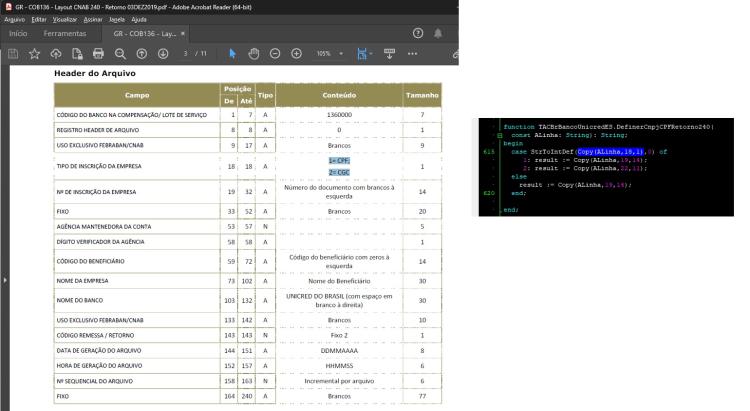Click the 'Fixo 2' content cell

(339, 335)
